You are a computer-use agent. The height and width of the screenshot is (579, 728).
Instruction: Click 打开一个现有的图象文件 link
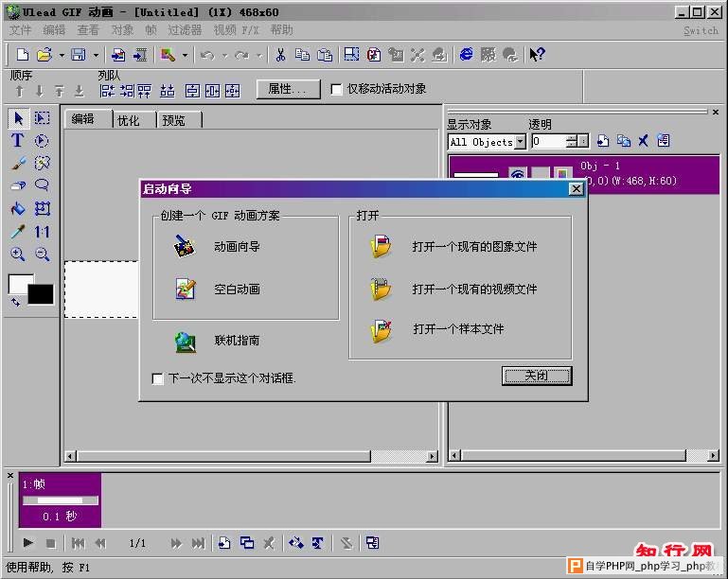474,246
